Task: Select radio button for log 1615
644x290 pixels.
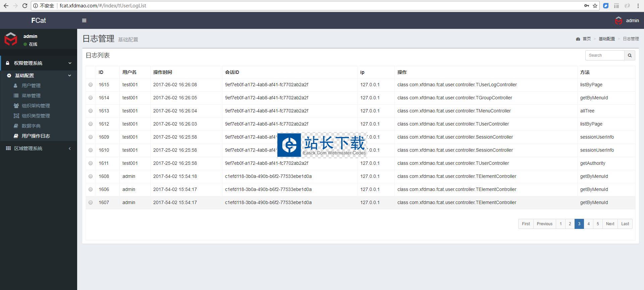Action: (x=91, y=85)
